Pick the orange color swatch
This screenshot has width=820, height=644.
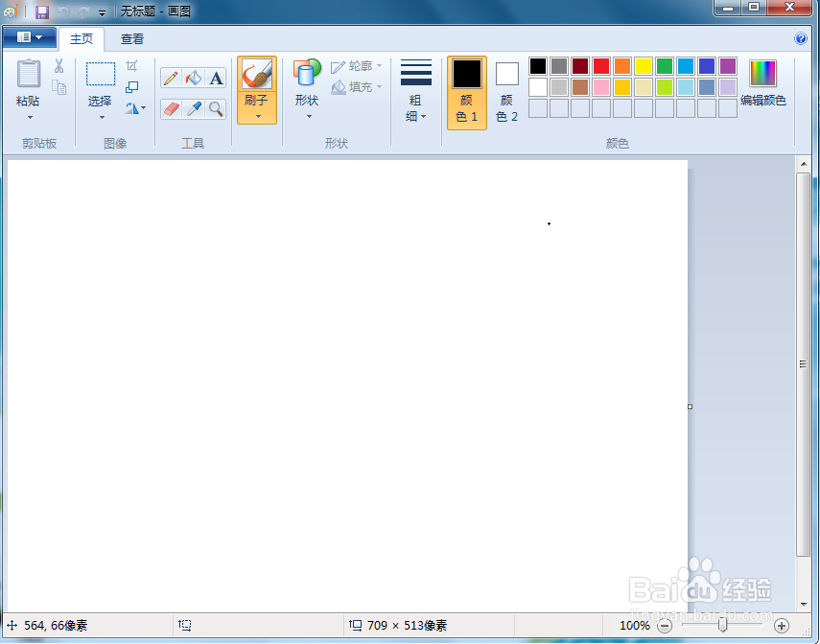622,66
